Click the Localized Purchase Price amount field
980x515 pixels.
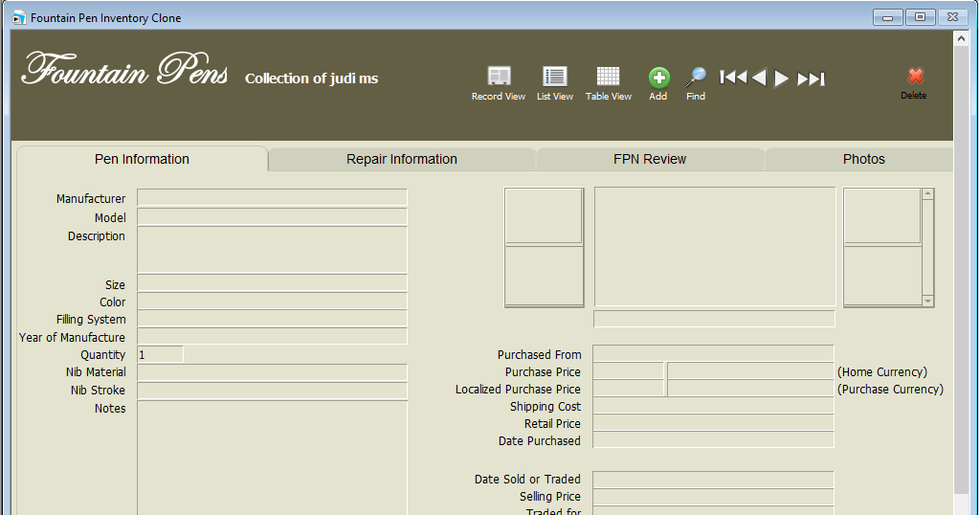click(628, 388)
